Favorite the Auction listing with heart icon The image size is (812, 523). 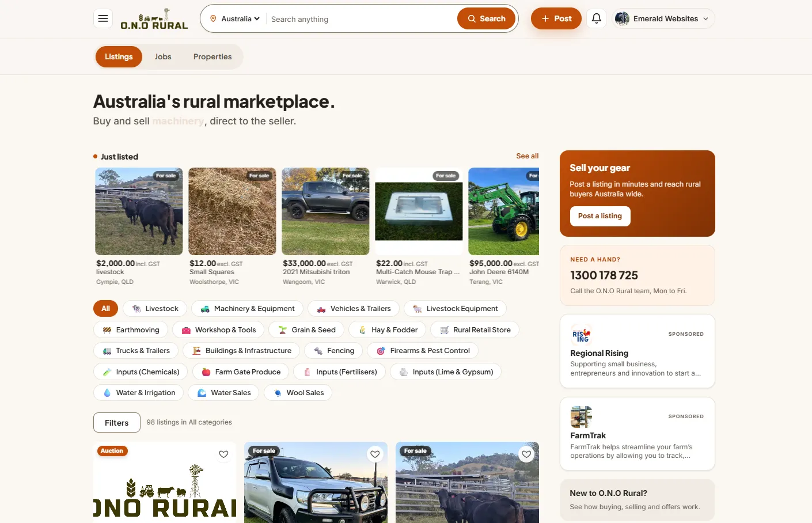point(223,454)
